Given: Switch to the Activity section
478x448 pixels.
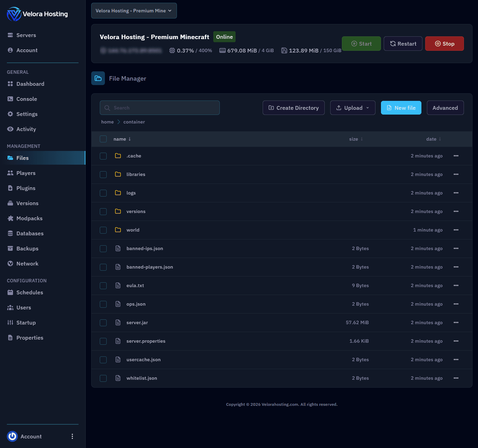Looking at the screenshot, I should pyautogui.click(x=26, y=129).
